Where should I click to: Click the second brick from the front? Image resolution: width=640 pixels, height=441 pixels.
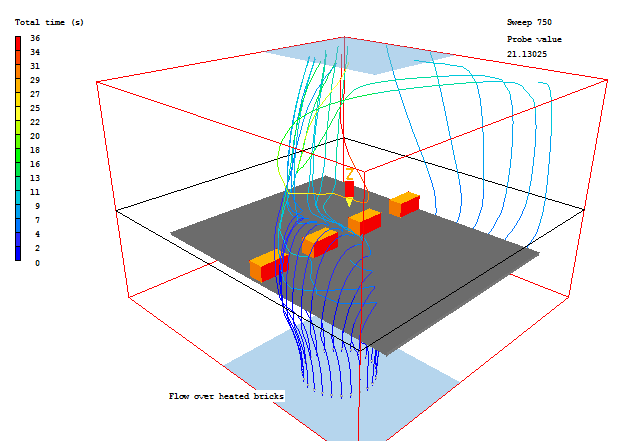click(x=320, y=241)
